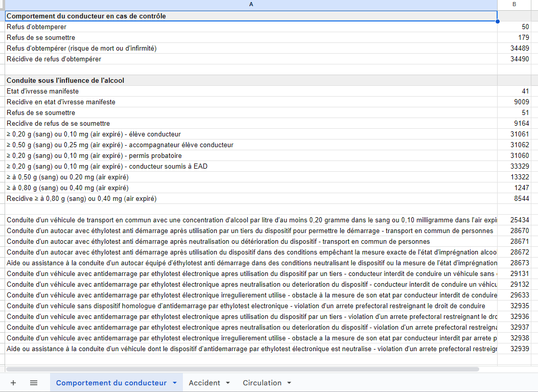Viewport: 538px width, 392px height.
Task: Select the Comportement du conducteur sheet tab
Action: tap(111, 383)
